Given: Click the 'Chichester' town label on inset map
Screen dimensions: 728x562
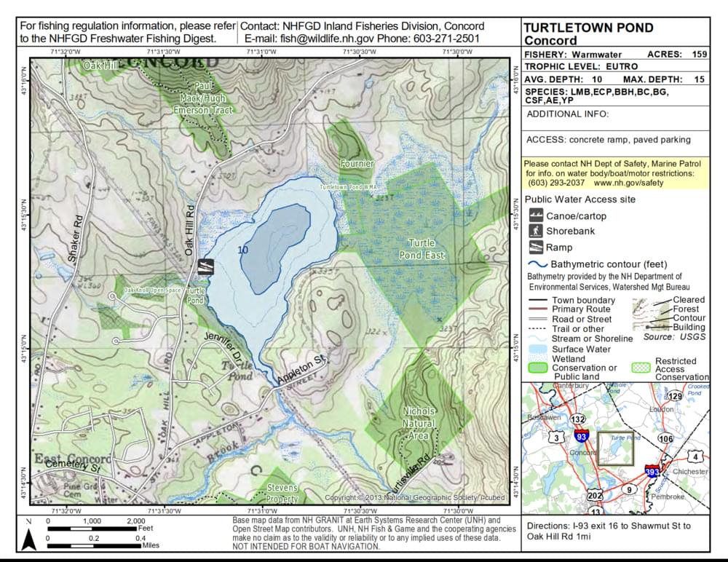Looking at the screenshot, I should point(690,472).
